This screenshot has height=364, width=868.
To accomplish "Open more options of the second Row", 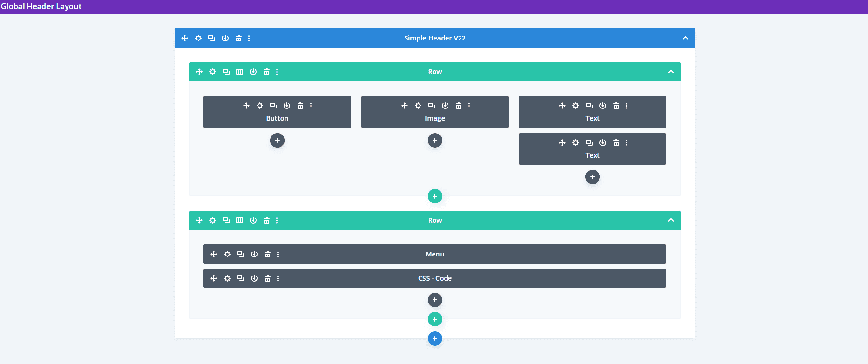I will click(x=277, y=220).
